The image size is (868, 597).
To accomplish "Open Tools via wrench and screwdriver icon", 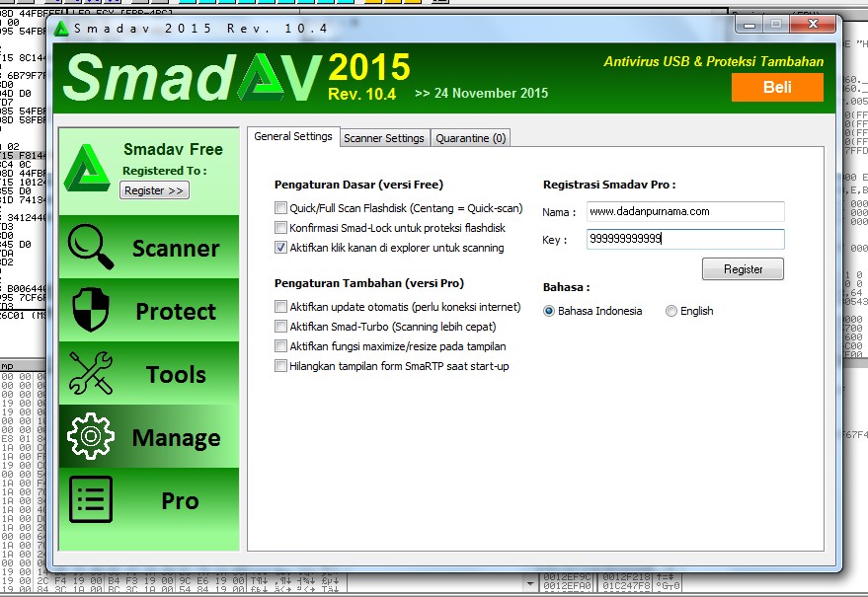I will 91,373.
